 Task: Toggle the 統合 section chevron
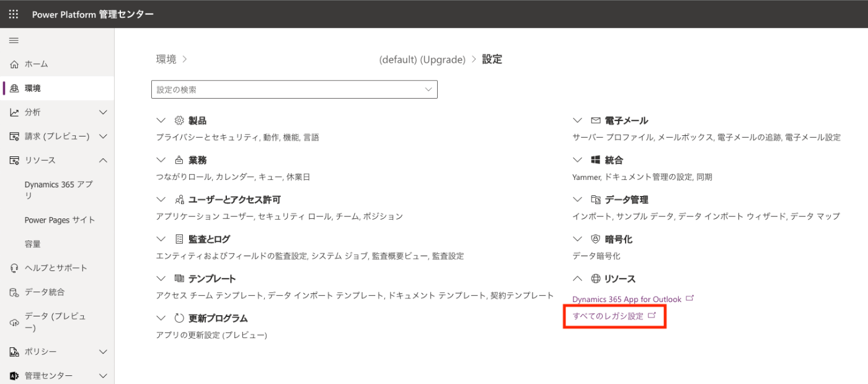(x=578, y=160)
